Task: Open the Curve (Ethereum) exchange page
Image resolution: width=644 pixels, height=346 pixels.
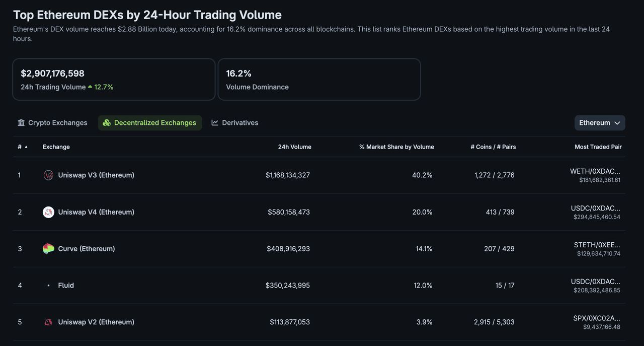Action: [x=87, y=249]
